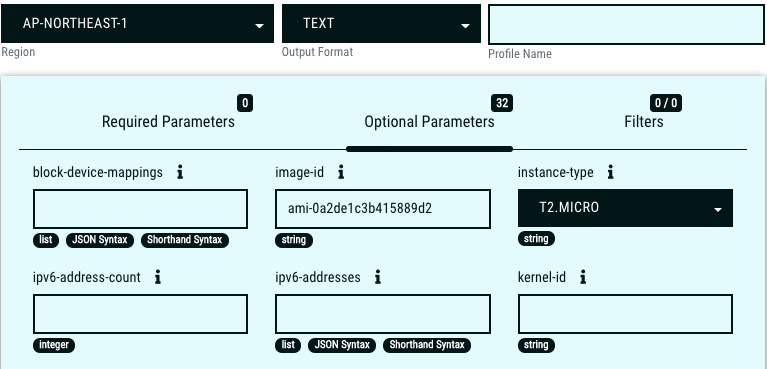Choose JSON Syntax under ipv6-addresses
The width and height of the screenshot is (767, 369).
pyautogui.click(x=342, y=345)
